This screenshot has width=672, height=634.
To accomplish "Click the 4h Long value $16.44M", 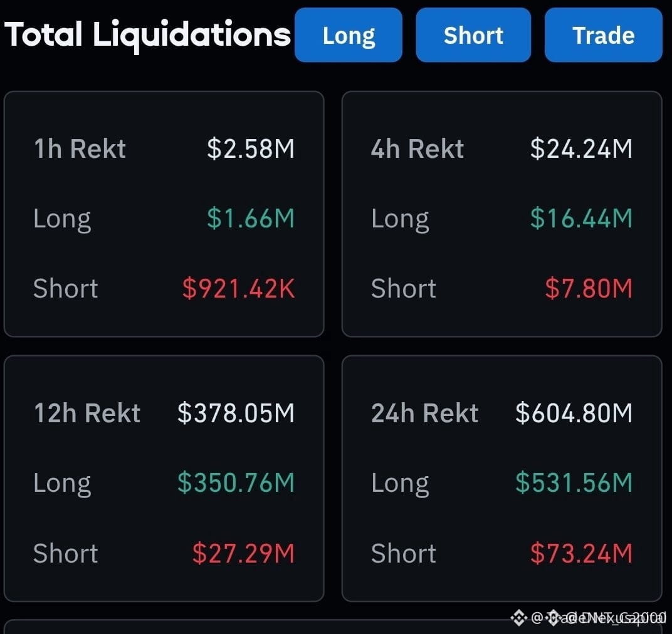I will coord(581,218).
